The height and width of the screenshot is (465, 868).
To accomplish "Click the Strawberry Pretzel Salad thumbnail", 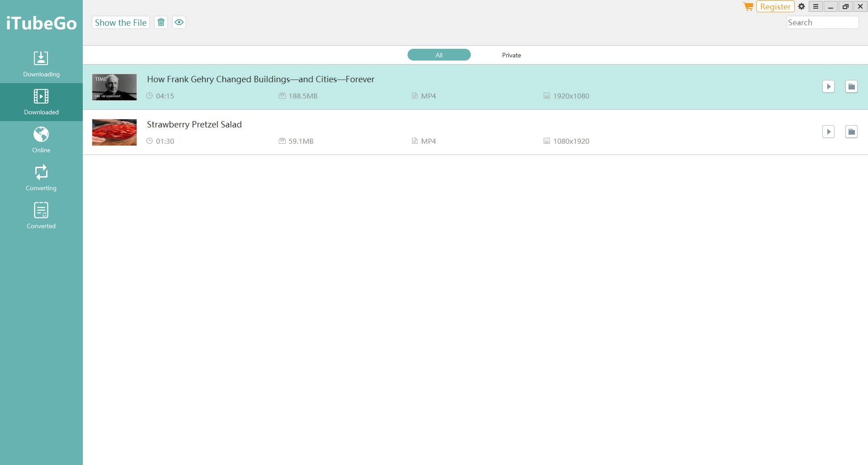I will point(114,132).
